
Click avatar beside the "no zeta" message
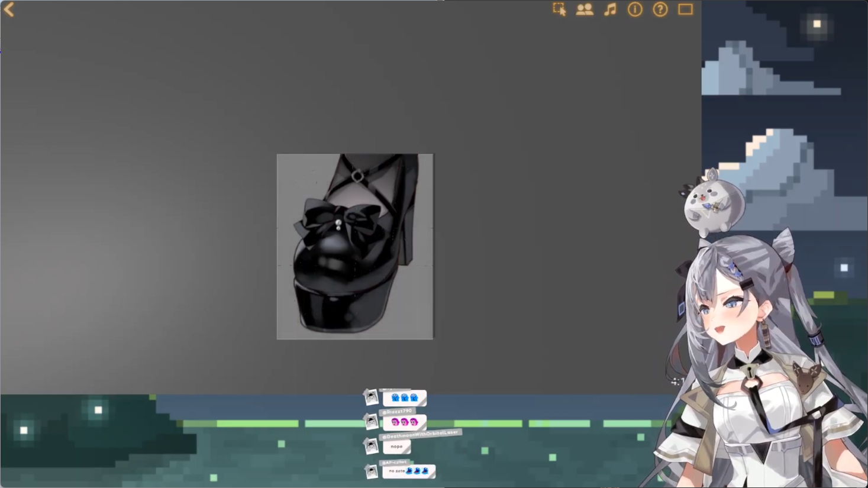[x=371, y=471]
